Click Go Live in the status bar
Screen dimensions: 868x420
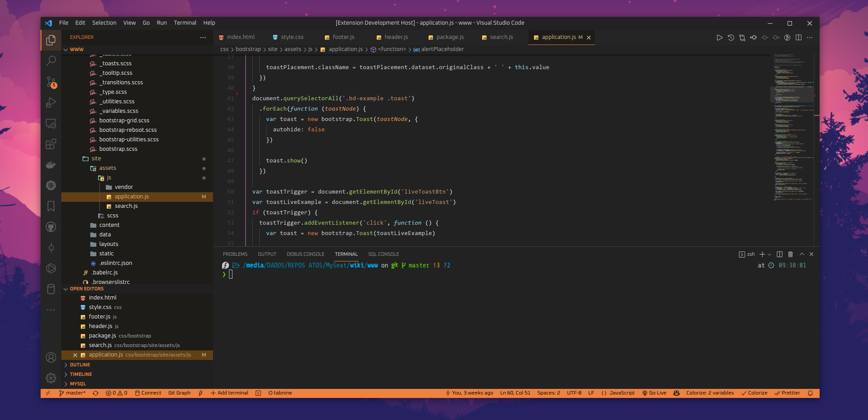coord(655,393)
